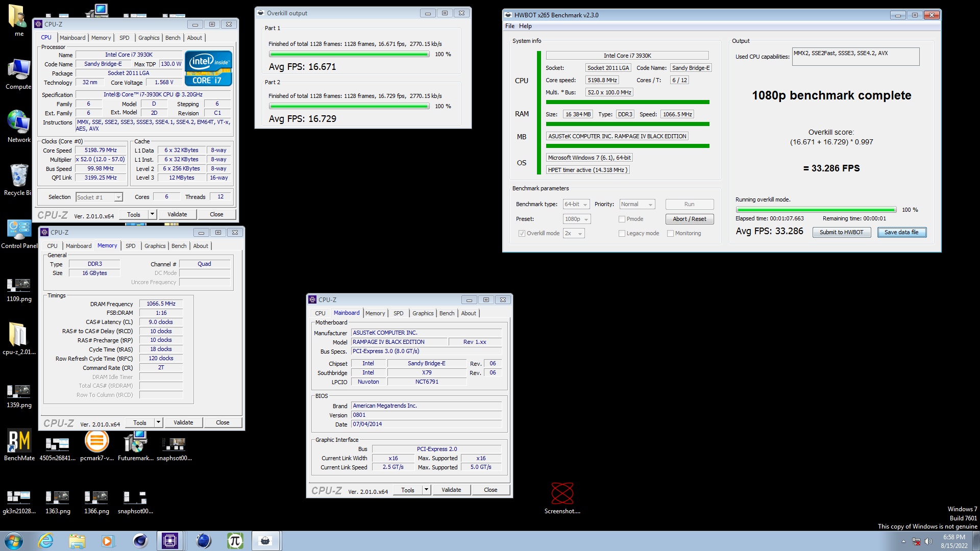This screenshot has height=551, width=980.
Task: Click the Part 2 progress bar
Action: [349, 106]
